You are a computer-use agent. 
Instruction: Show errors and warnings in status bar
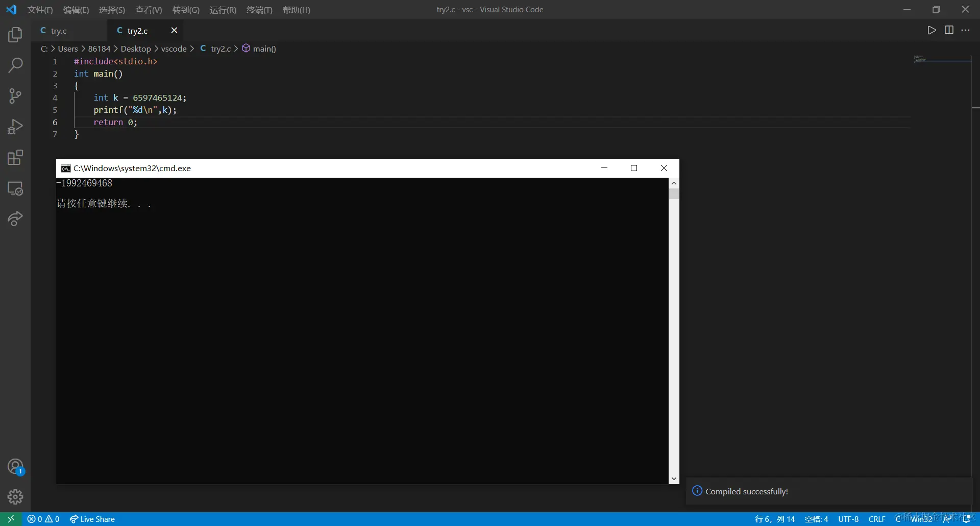point(43,519)
